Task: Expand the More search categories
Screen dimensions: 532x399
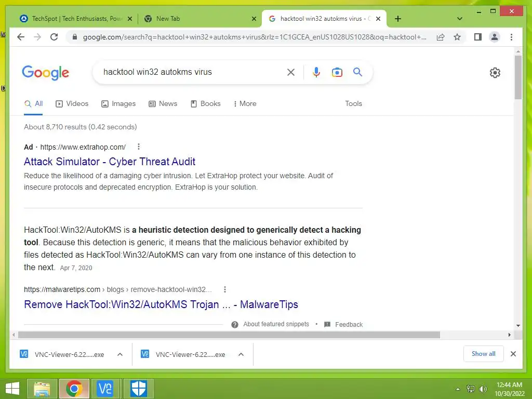Action: (245, 104)
